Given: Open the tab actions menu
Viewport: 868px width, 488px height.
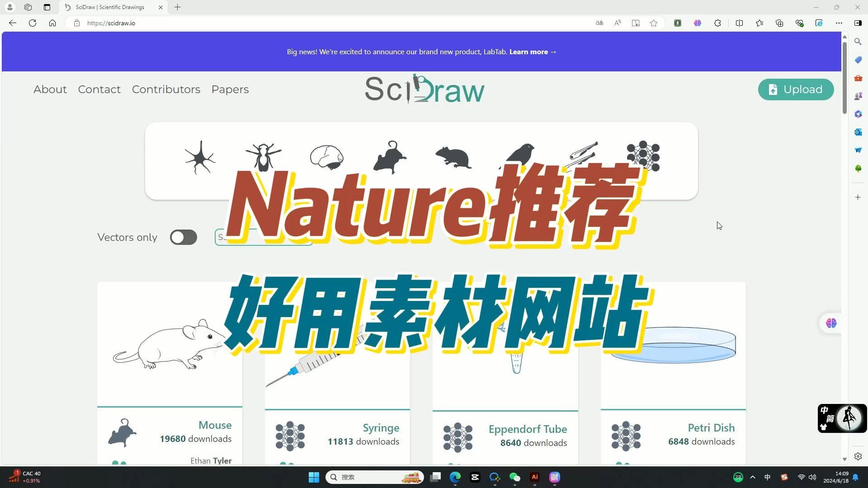Looking at the screenshot, I should point(47,7).
